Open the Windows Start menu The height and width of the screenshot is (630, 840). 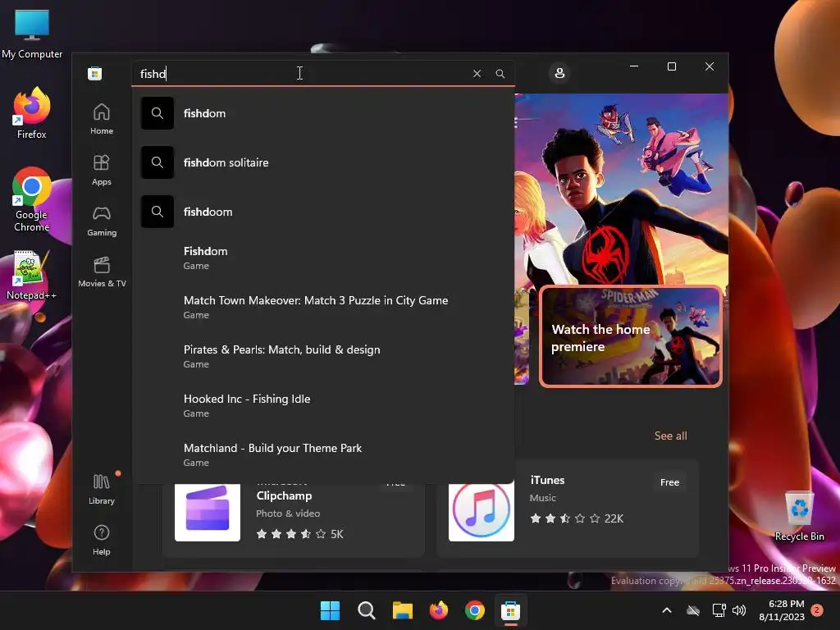point(330,610)
